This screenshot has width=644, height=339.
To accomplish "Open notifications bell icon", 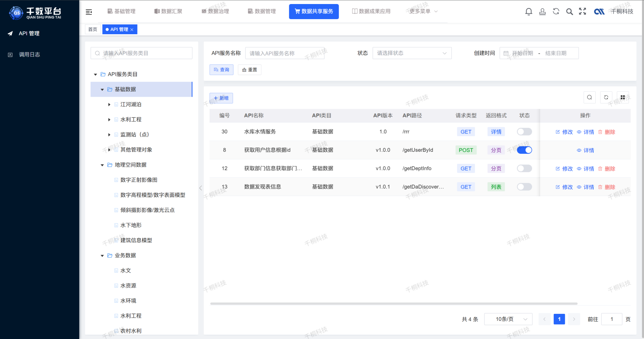I will (529, 11).
